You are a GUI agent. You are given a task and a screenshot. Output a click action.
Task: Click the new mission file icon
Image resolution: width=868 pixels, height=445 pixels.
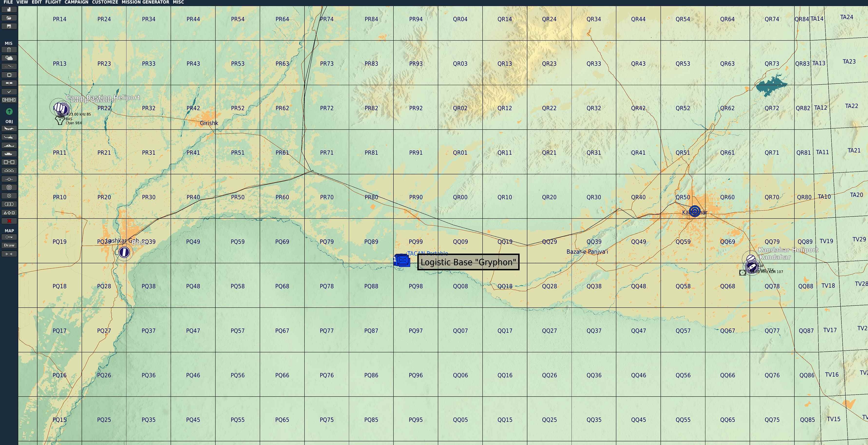click(9, 9)
